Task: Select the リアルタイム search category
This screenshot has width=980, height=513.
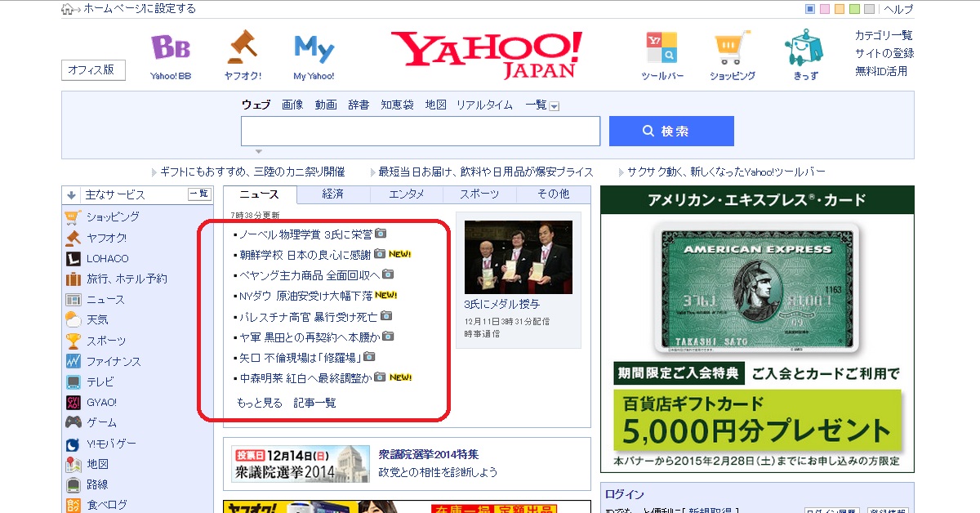Action: 484,105
